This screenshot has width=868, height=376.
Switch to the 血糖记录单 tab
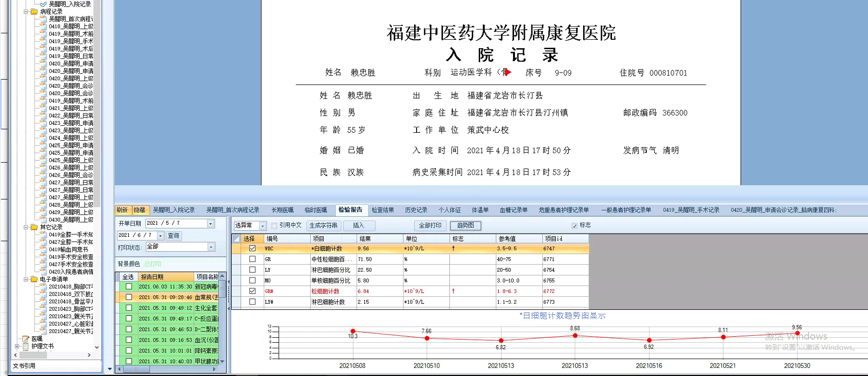pos(514,210)
